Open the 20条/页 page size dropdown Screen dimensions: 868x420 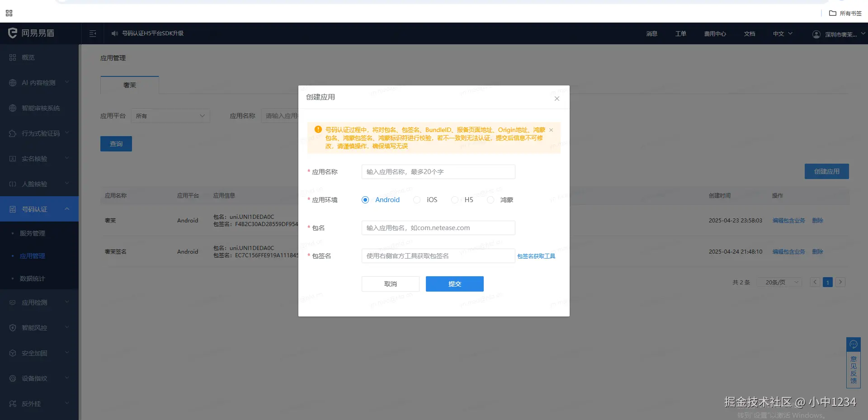[779, 282]
